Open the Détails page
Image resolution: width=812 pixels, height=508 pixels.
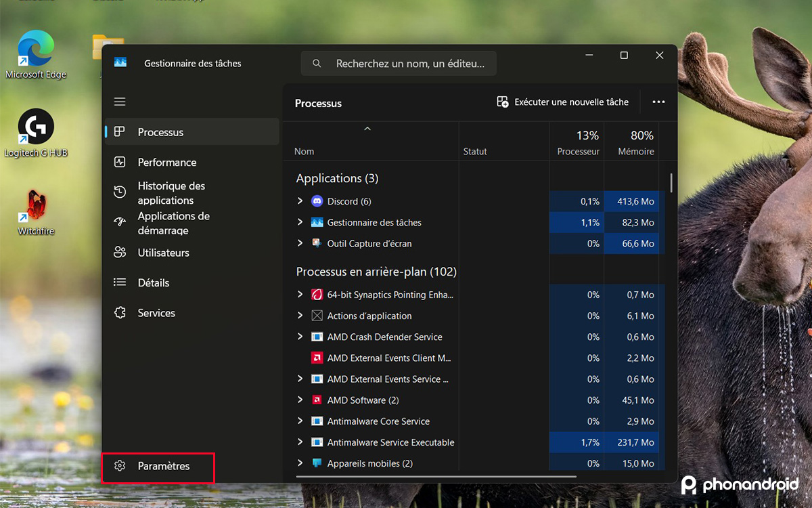tap(191, 282)
